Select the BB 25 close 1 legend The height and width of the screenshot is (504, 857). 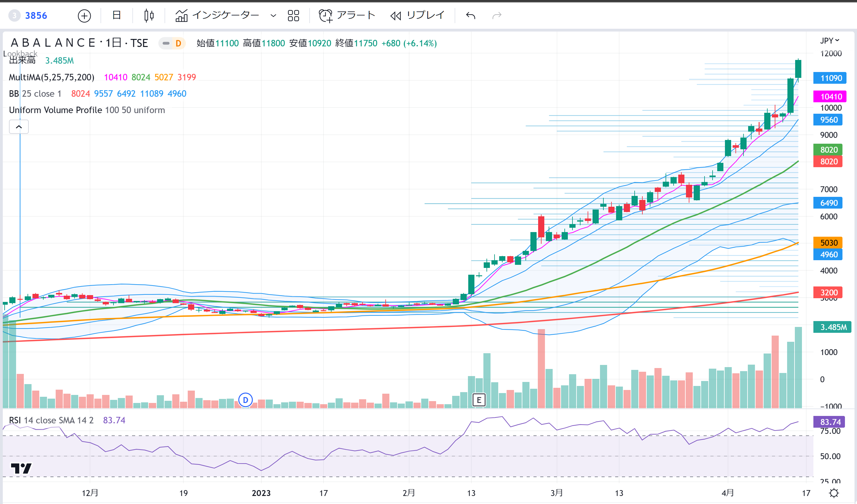pyautogui.click(x=35, y=93)
